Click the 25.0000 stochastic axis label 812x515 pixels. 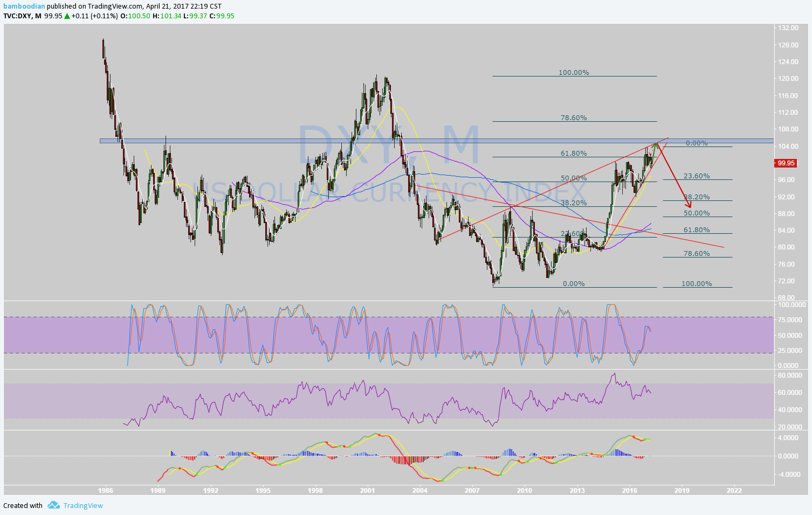790,350
